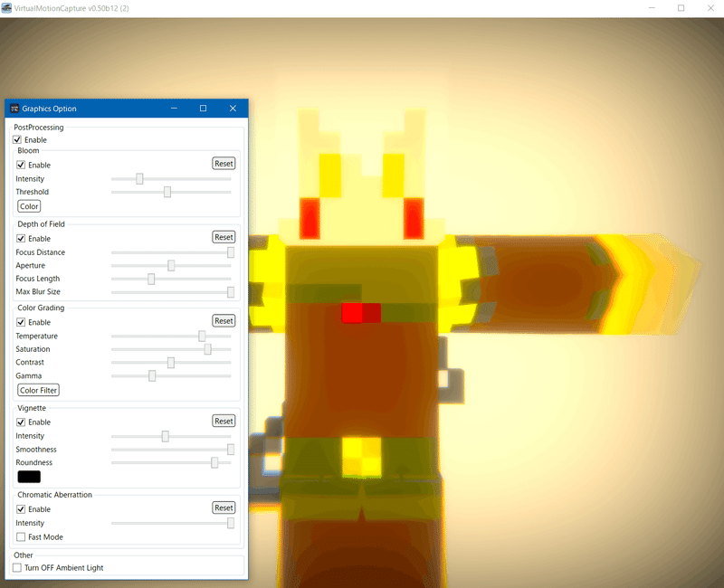724x588 pixels.
Task: Reset the Bloom settings
Action: (224, 164)
